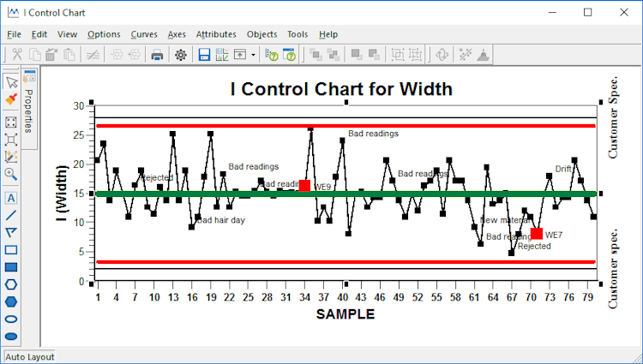Click the send-to-back overlapping squares icon
Image resolution: width=643 pixels, height=364 pixels.
coord(333,55)
